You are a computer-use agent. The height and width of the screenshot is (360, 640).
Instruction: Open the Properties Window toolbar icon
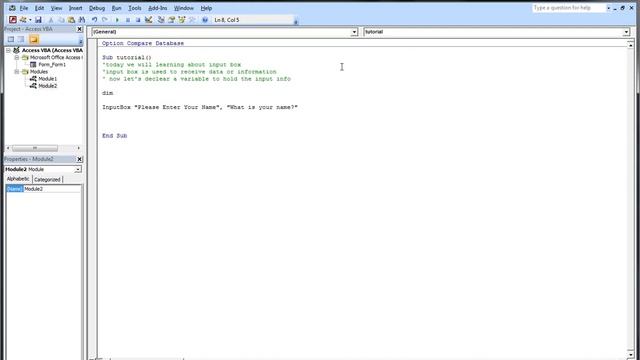171,20
